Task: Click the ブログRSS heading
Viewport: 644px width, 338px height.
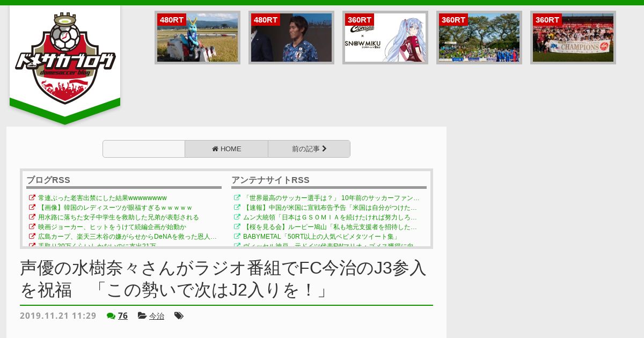Action: click(x=48, y=180)
